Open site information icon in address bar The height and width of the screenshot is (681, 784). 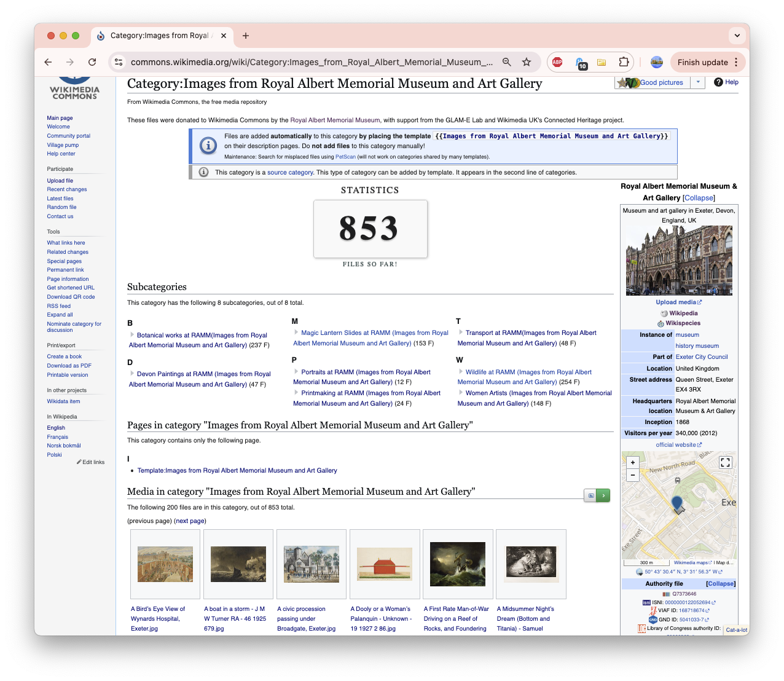(x=119, y=62)
